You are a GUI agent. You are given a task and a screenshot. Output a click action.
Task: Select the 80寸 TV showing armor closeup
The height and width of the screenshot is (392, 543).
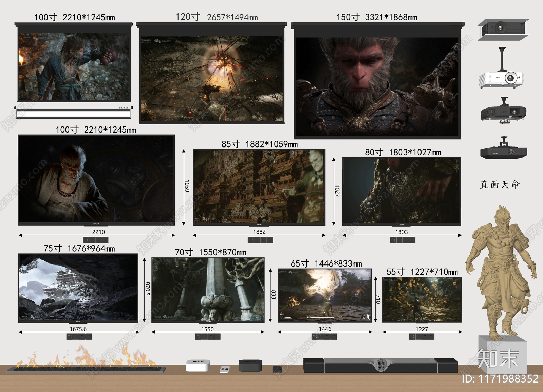[401, 192]
